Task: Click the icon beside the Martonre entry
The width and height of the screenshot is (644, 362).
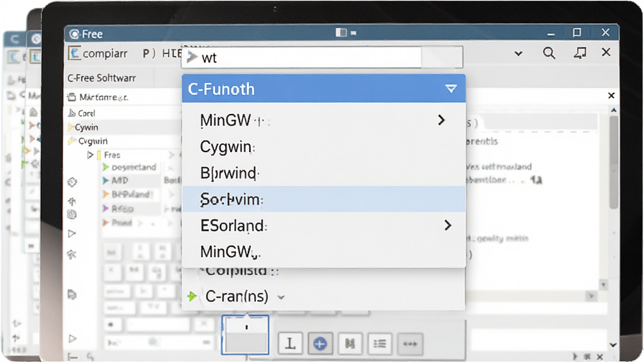Action: coord(72,97)
